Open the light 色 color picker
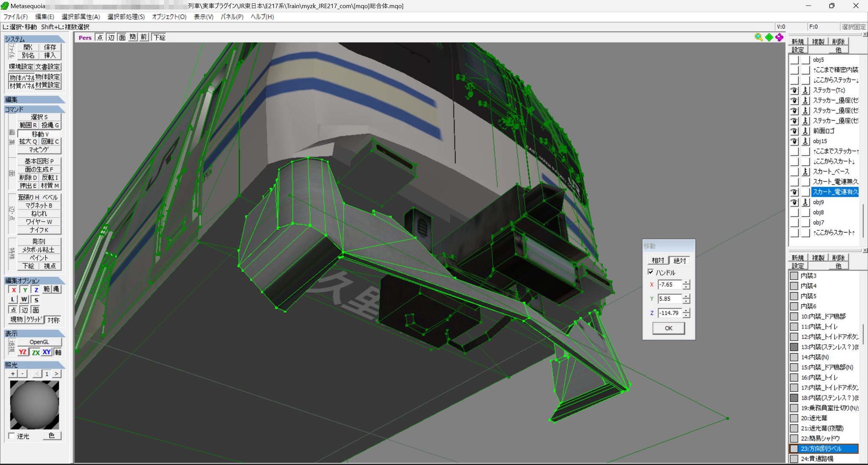 pos(52,435)
